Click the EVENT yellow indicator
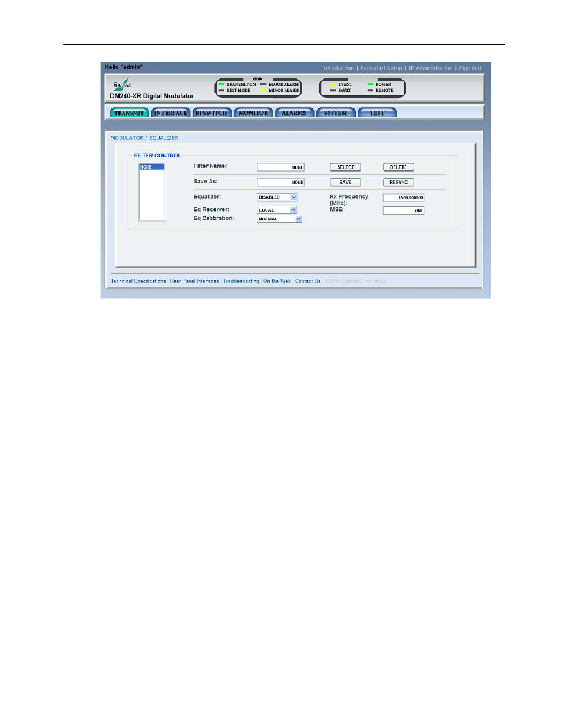This screenshot has height=728, width=562. (x=333, y=84)
